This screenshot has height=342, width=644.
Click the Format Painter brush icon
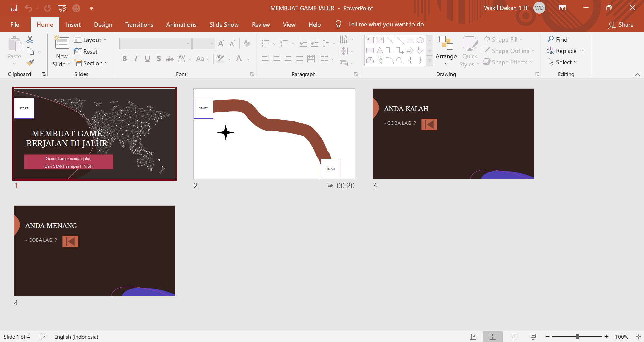pyautogui.click(x=30, y=62)
